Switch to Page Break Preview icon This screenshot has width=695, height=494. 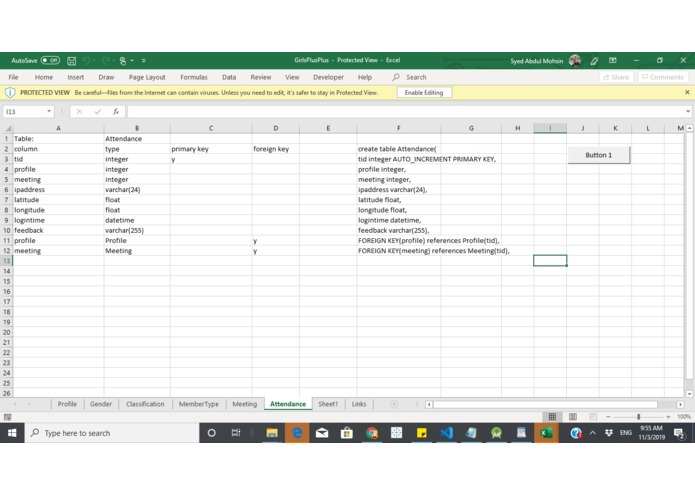point(593,416)
